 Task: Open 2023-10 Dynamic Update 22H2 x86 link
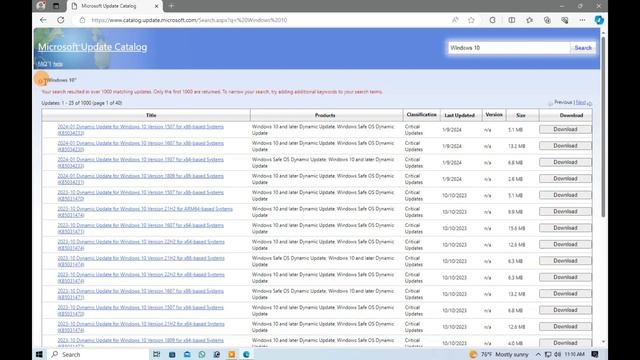tap(141, 278)
